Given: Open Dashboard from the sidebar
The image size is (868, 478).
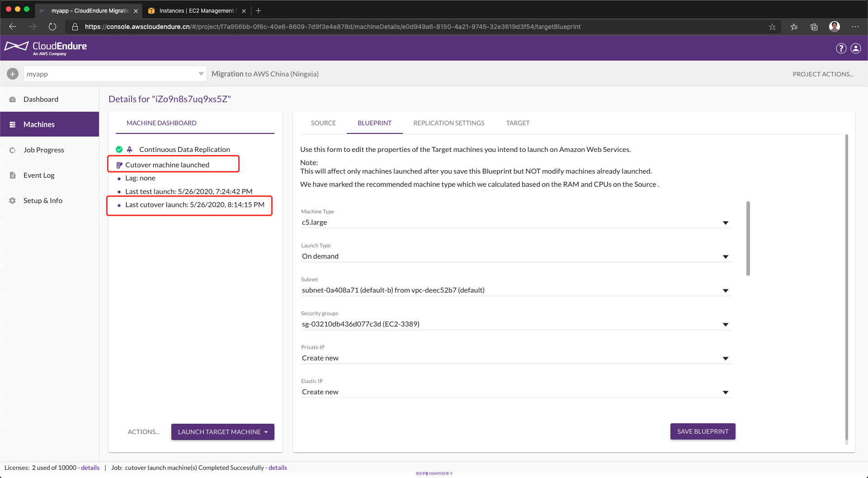Looking at the screenshot, I should 41,99.
